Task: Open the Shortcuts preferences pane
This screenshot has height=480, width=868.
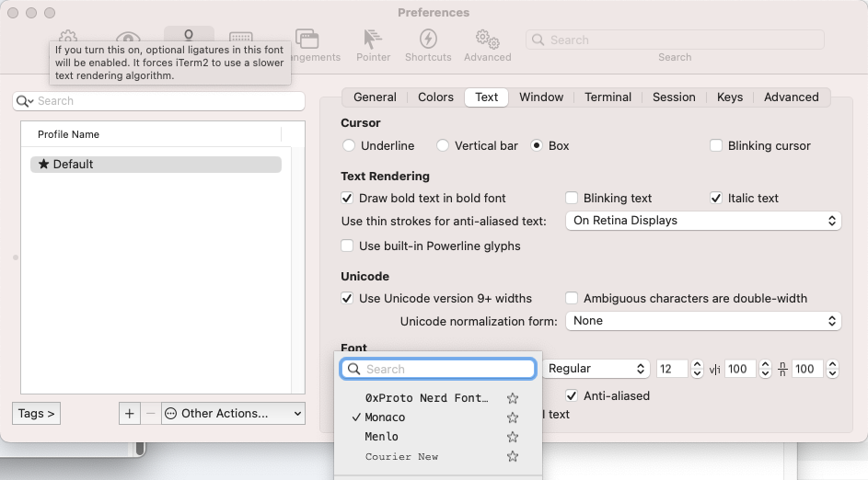Action: tap(428, 44)
